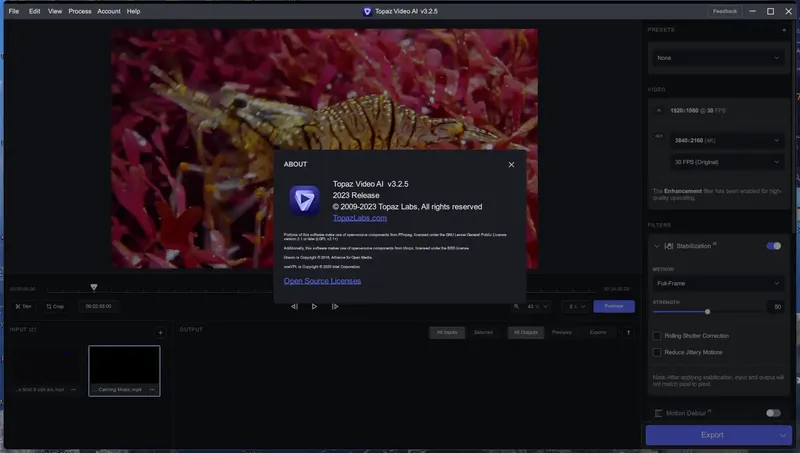Click the Motion Deblur filter icon
The image size is (800, 453).
658,413
